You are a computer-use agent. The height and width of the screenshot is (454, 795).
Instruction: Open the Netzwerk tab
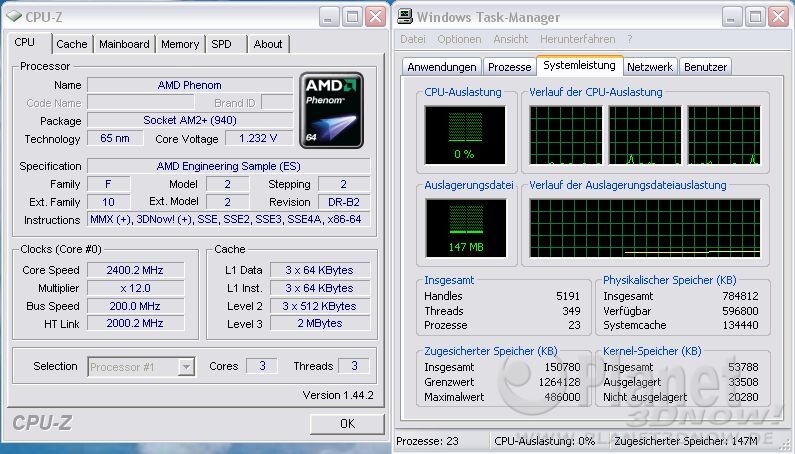650,67
